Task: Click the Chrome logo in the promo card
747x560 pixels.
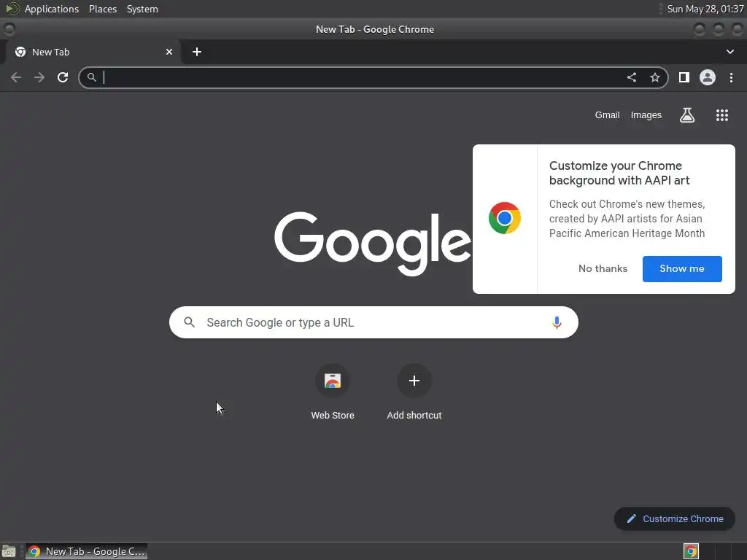Action: [x=505, y=218]
